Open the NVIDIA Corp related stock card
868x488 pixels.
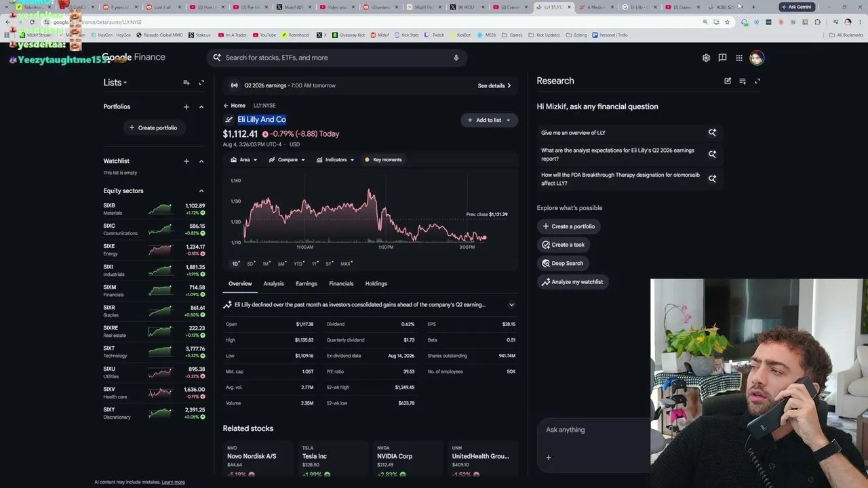click(408, 460)
